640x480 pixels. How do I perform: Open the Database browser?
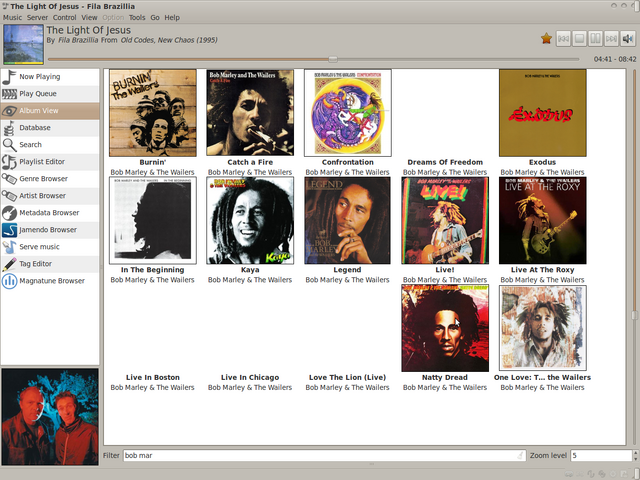click(50, 128)
